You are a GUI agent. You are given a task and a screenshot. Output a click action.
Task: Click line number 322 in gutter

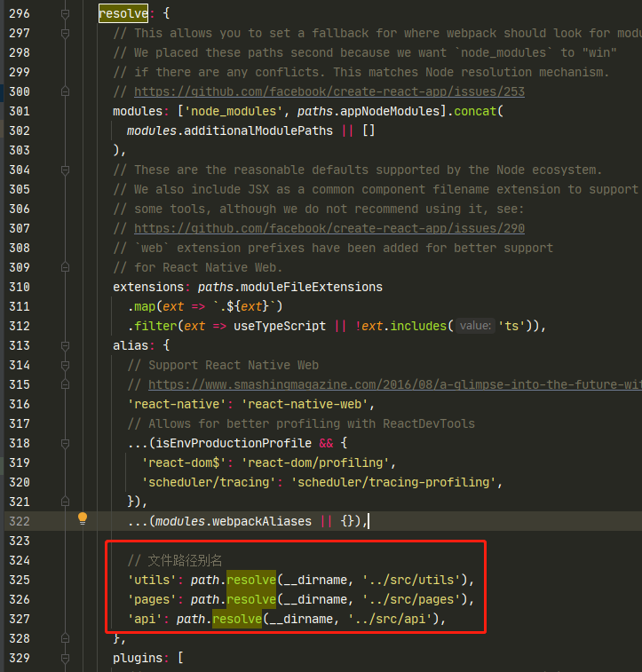(20, 522)
